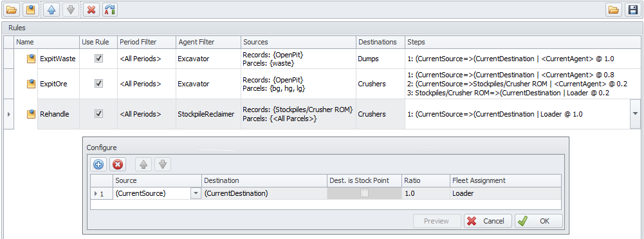Move rule up with blue arrow icon

coord(51,10)
